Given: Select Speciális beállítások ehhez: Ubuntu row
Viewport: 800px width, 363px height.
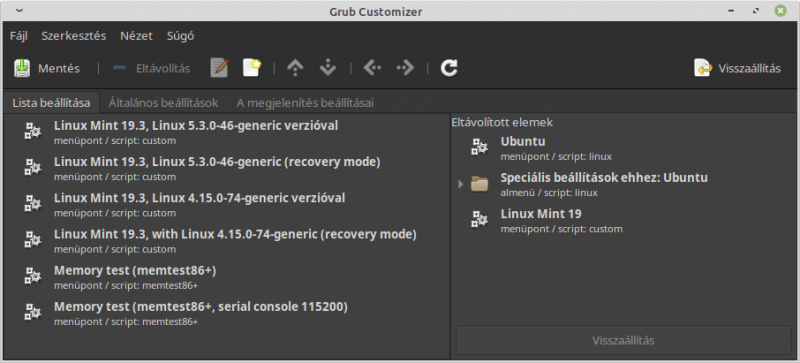Looking at the screenshot, I should [623, 184].
